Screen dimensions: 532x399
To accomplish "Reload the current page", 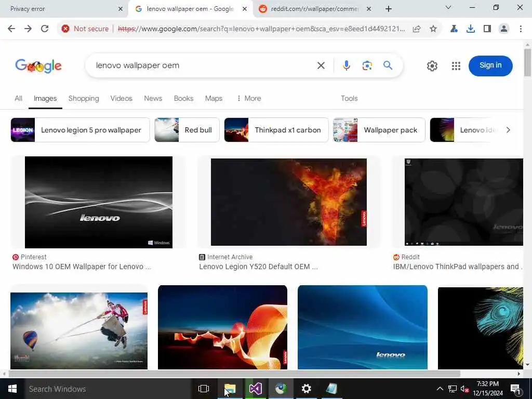I will [45, 29].
